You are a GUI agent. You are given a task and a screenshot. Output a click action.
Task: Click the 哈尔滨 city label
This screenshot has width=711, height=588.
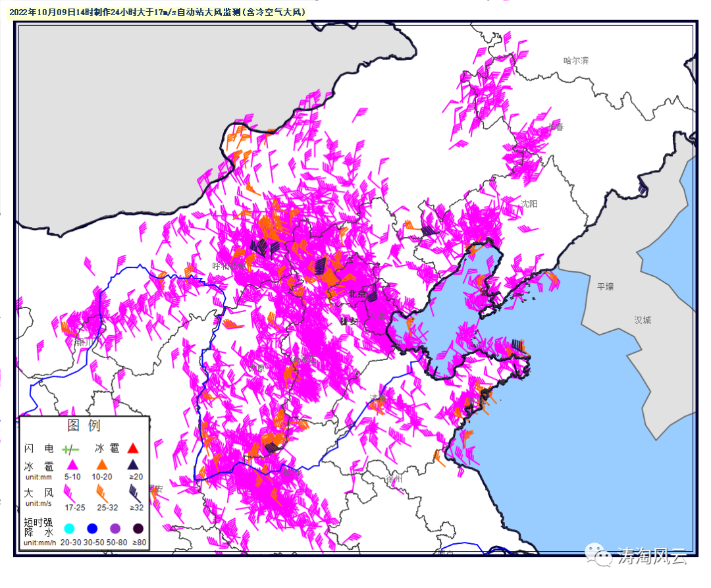coord(575,61)
